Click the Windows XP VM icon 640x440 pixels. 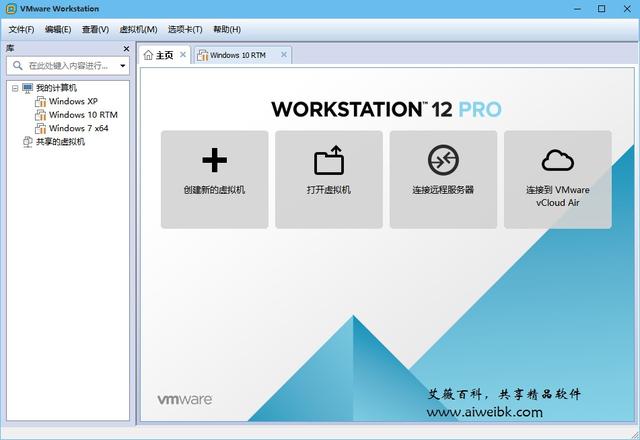40,102
